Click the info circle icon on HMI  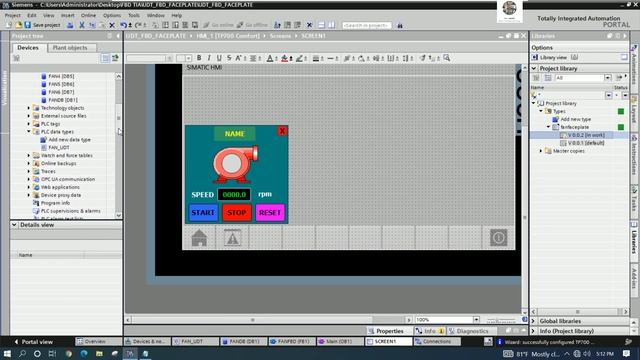click(498, 238)
